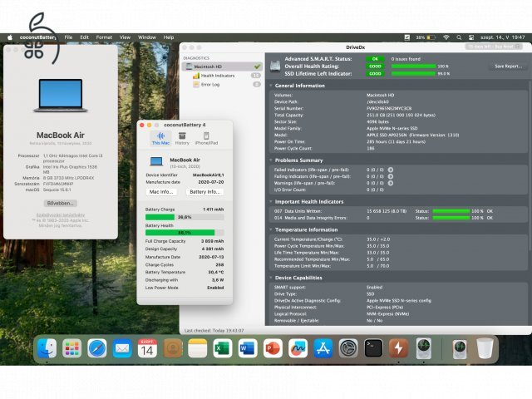Open Safari from the Dock
This screenshot has width=532, height=399.
pos(97,348)
